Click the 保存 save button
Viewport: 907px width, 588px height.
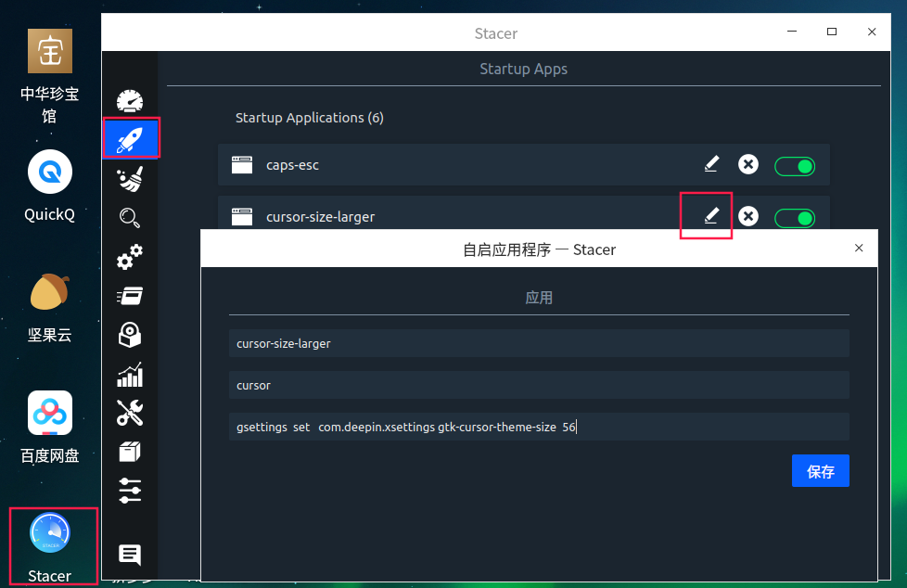tap(820, 471)
